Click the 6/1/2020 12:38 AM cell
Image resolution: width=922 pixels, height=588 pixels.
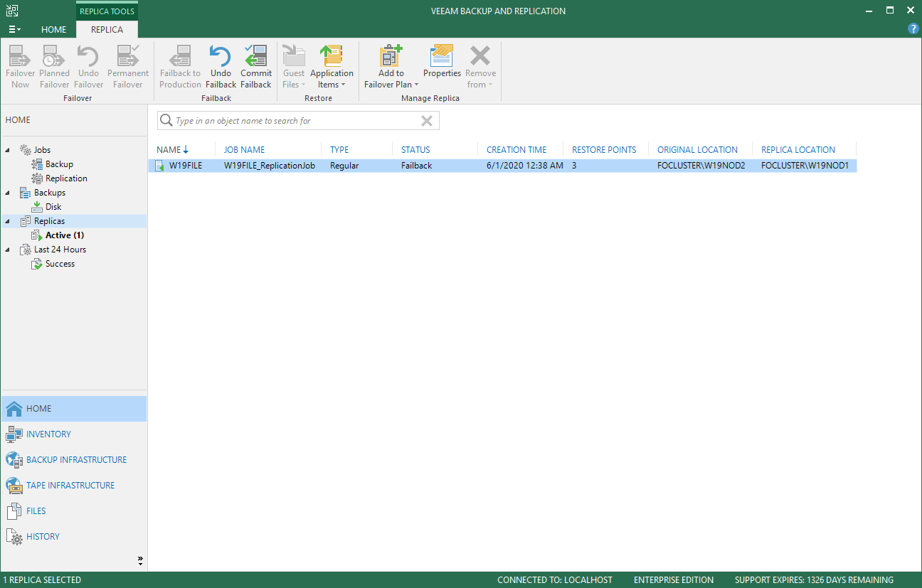(x=524, y=166)
